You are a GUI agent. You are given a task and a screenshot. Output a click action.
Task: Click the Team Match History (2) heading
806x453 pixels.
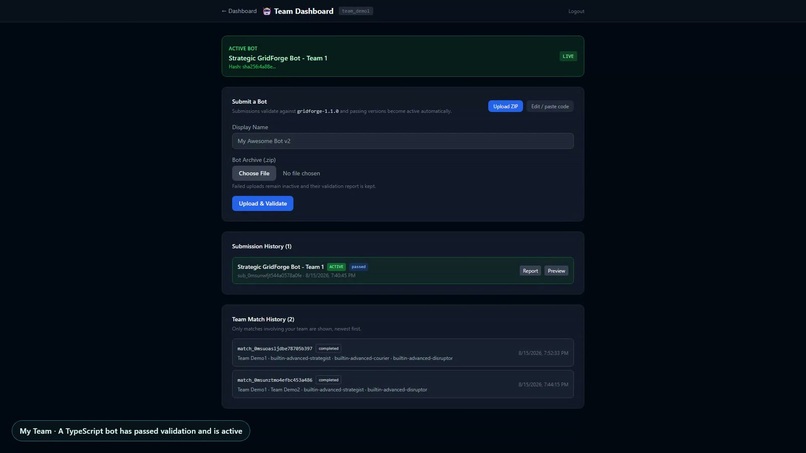263,319
